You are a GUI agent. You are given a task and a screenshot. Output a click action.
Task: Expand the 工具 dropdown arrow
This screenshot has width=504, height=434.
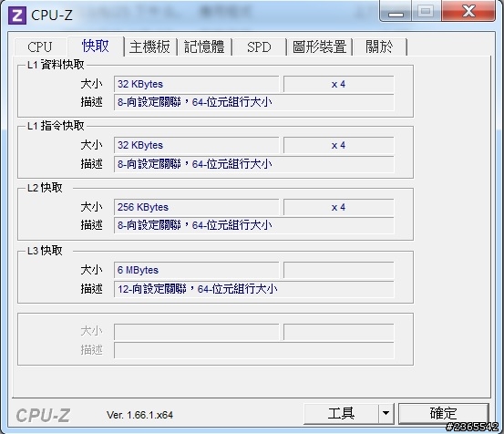(x=386, y=413)
